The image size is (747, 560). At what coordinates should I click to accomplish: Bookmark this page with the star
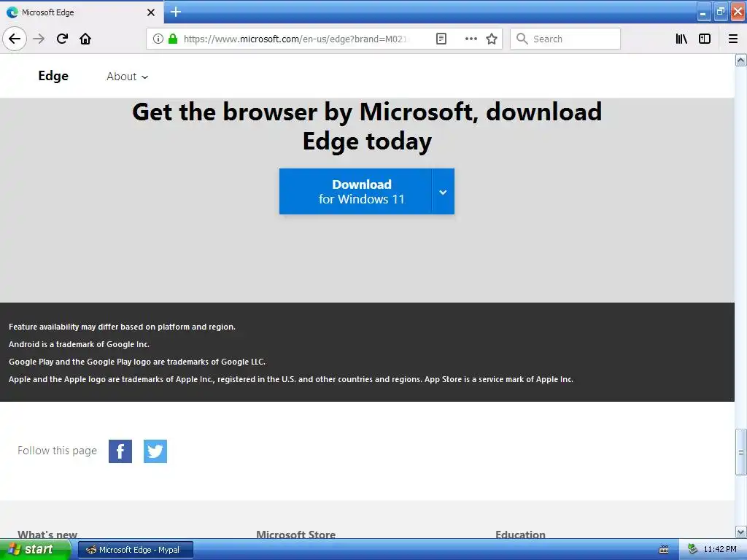tap(492, 39)
